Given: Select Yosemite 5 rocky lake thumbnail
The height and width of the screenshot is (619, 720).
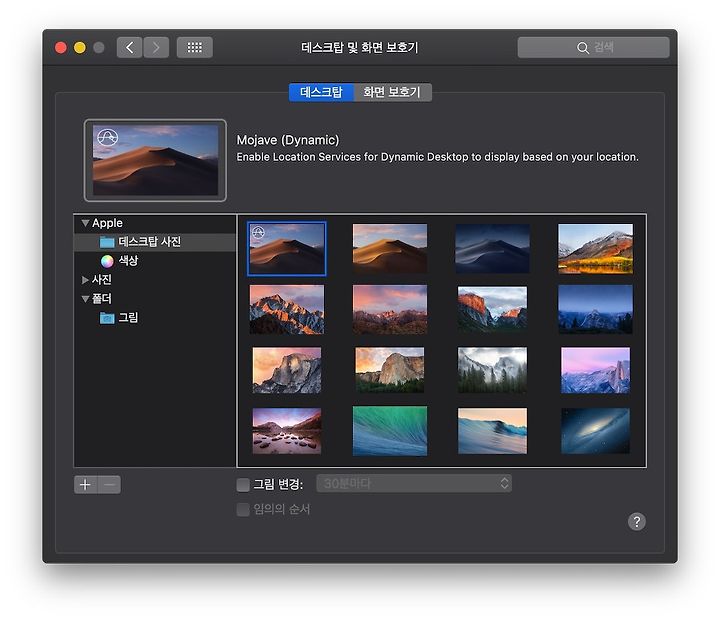Looking at the screenshot, I should coord(287,431).
